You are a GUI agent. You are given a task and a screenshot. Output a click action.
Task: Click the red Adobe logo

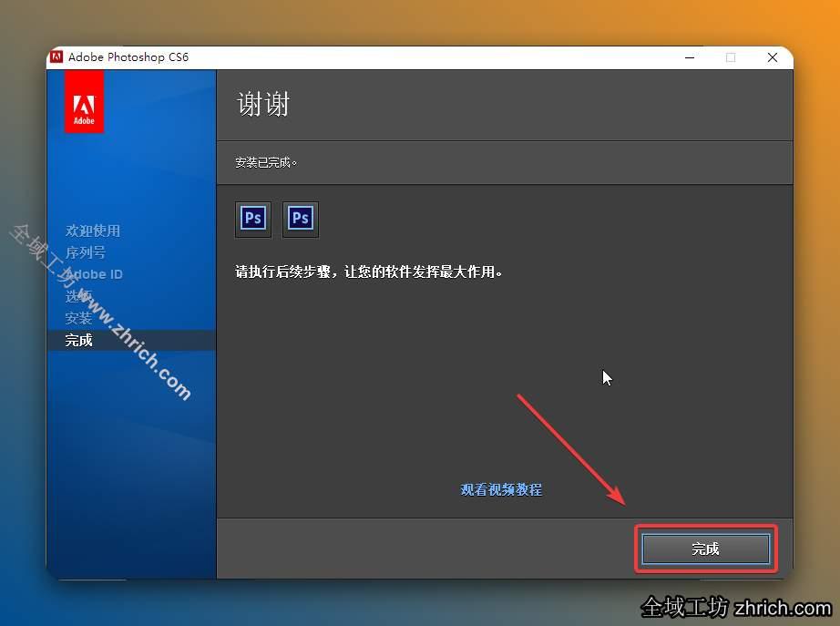pos(84,102)
